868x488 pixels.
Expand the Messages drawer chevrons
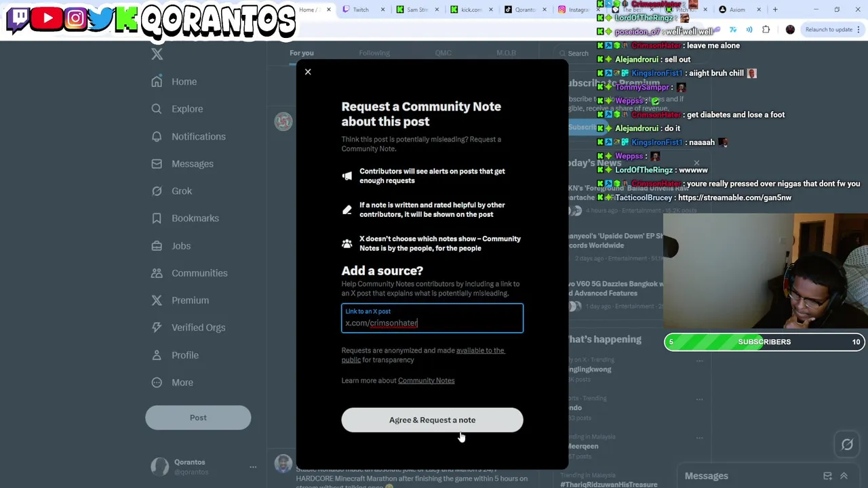click(x=844, y=476)
